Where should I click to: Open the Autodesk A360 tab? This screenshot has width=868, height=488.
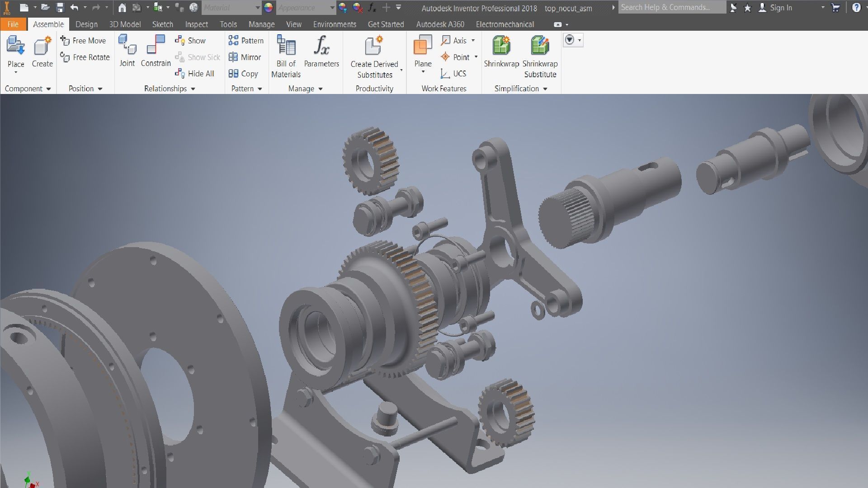pyautogui.click(x=440, y=24)
